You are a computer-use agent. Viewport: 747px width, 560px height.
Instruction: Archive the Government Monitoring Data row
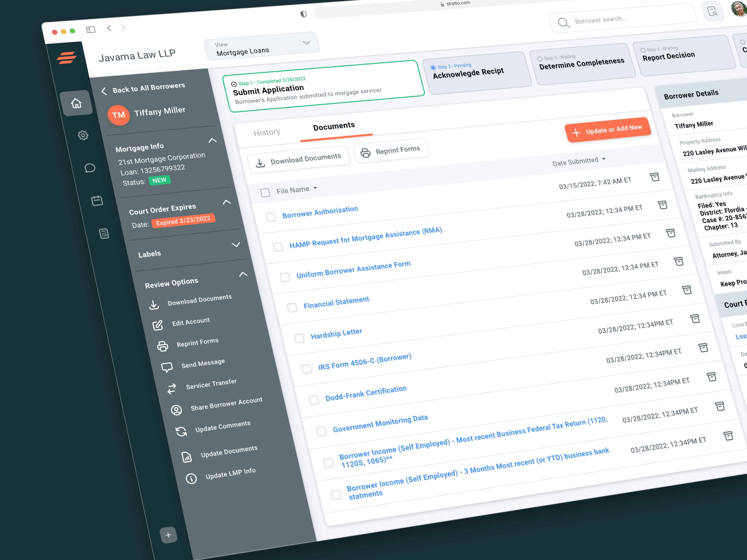coord(712,377)
